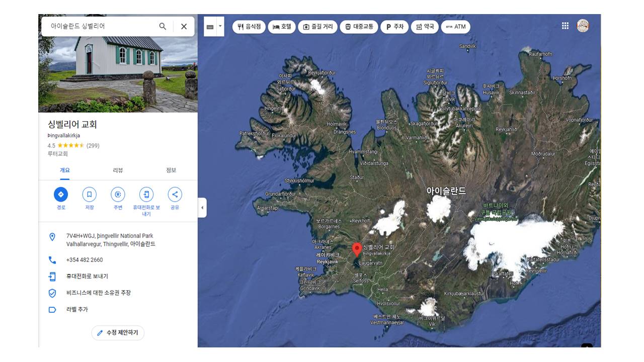Click 비즈니스에 대한 소유권 주장 link
This screenshot has height=362, width=644.
[99, 293]
